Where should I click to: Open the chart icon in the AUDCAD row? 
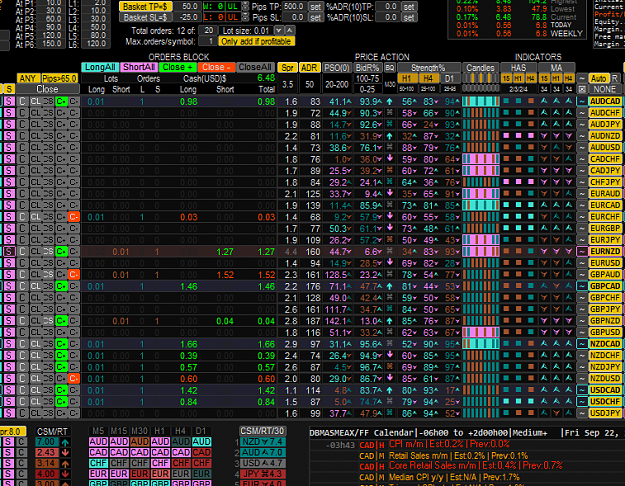coord(582,101)
